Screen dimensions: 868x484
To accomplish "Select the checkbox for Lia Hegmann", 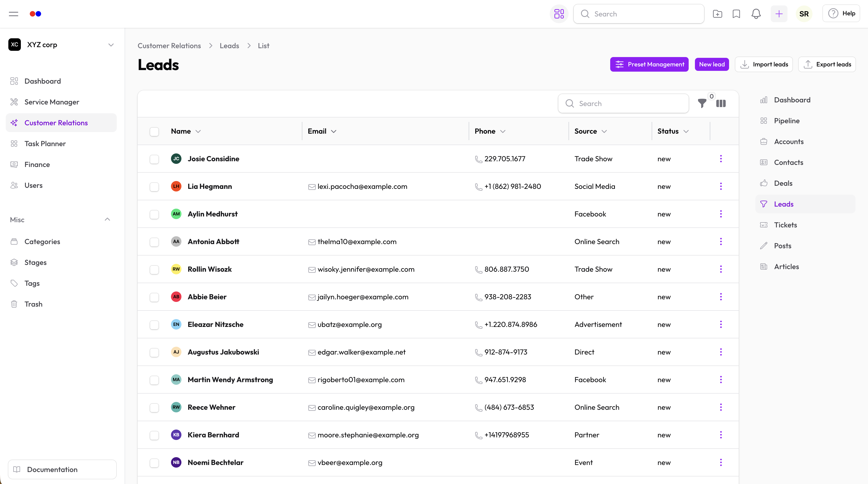I will [x=154, y=187].
